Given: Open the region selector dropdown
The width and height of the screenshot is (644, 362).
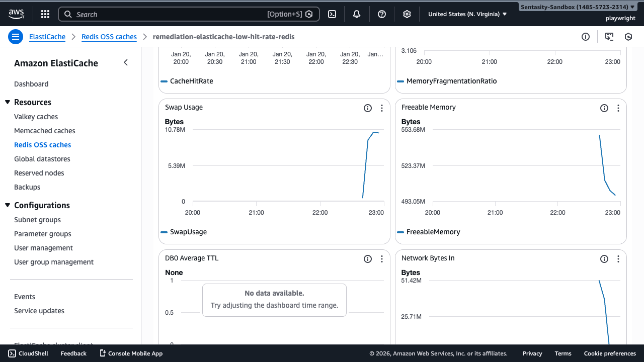Looking at the screenshot, I should [466, 14].
